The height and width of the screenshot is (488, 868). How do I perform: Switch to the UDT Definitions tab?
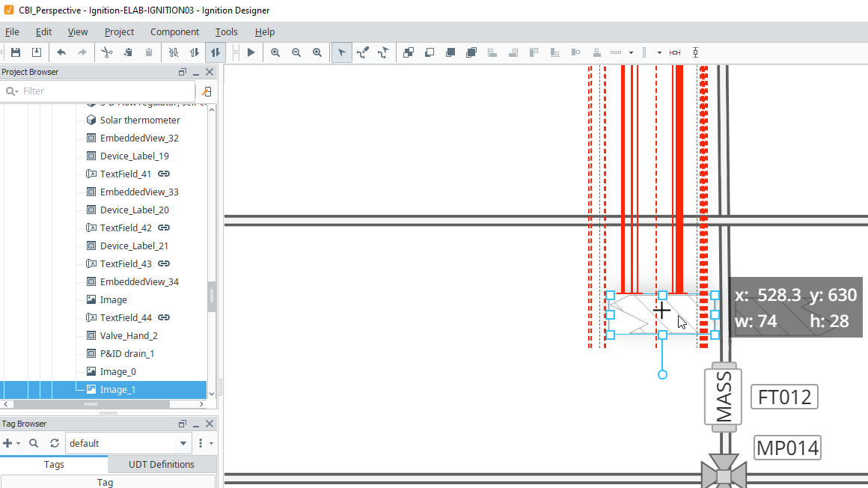coord(162,464)
